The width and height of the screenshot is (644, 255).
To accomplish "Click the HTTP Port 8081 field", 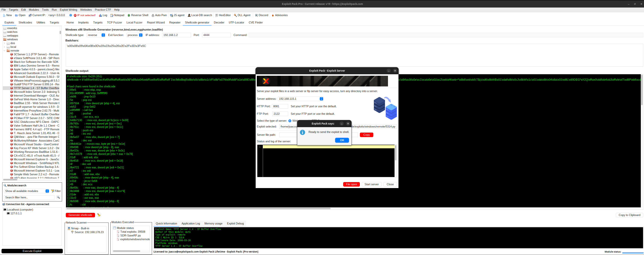I will pyautogui.click(x=280, y=106).
